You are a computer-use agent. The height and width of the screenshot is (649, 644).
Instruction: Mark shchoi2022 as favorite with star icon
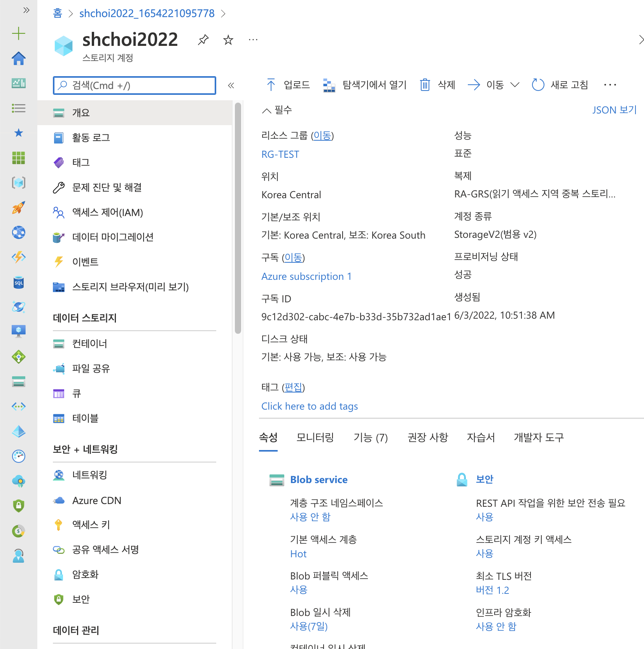pos(228,40)
